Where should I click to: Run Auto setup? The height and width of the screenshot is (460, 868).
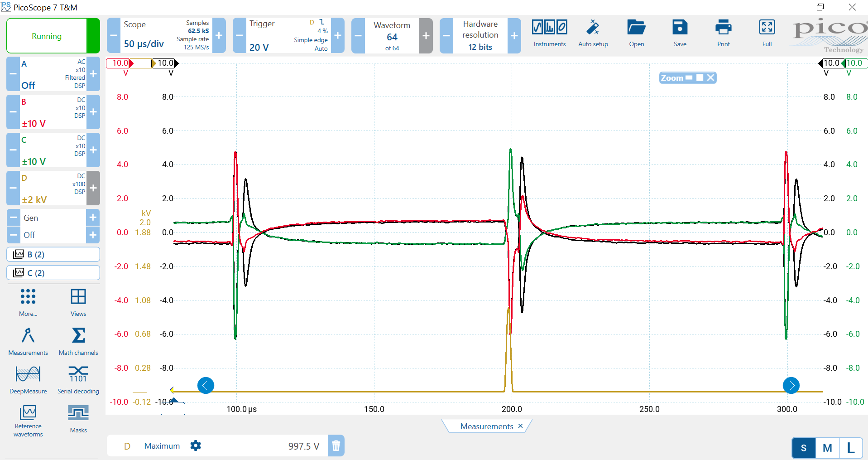pos(593,34)
